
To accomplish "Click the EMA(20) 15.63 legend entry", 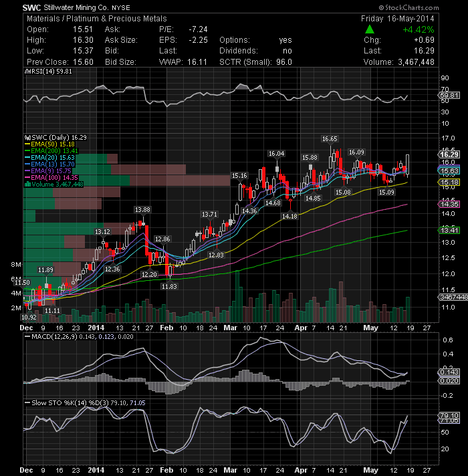I will coord(53,158).
